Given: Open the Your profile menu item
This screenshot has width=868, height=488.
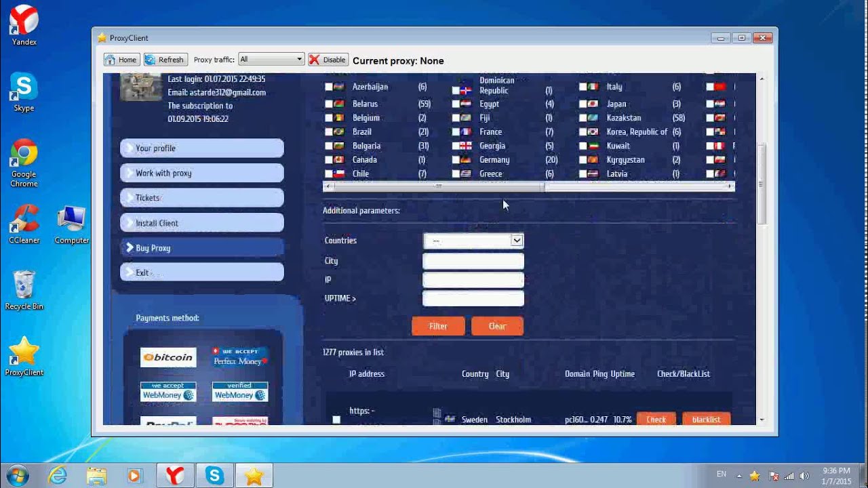Looking at the screenshot, I should [x=202, y=148].
